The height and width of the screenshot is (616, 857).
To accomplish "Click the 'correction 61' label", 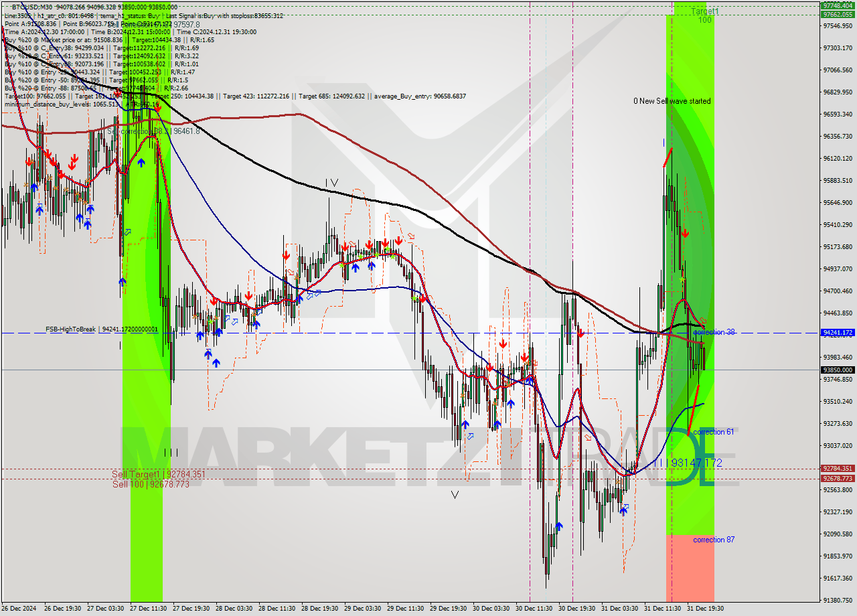I will [x=713, y=432].
